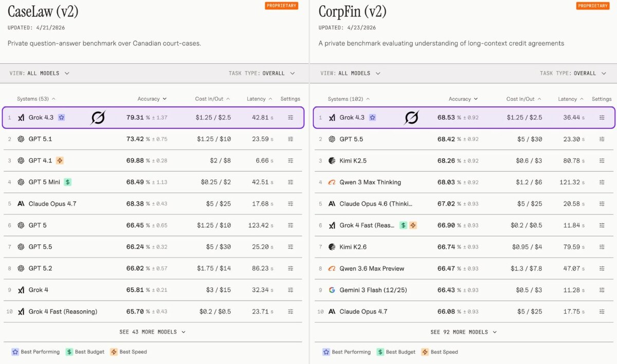Open settings icon for Grok 4.3 in CaseLaw
The width and height of the screenshot is (617, 364).
pos(291,118)
